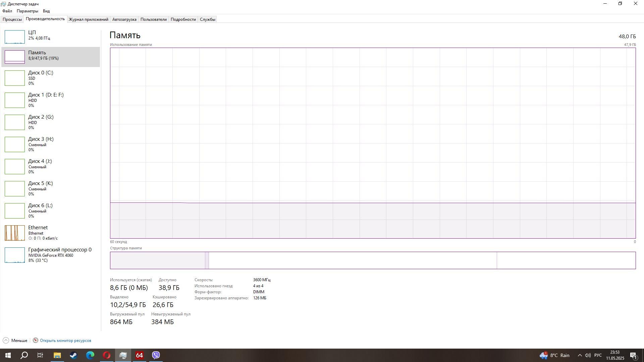644x362 pixels.
Task: Open Диск 0 (C:) SSD performance view
Action: tap(51, 78)
